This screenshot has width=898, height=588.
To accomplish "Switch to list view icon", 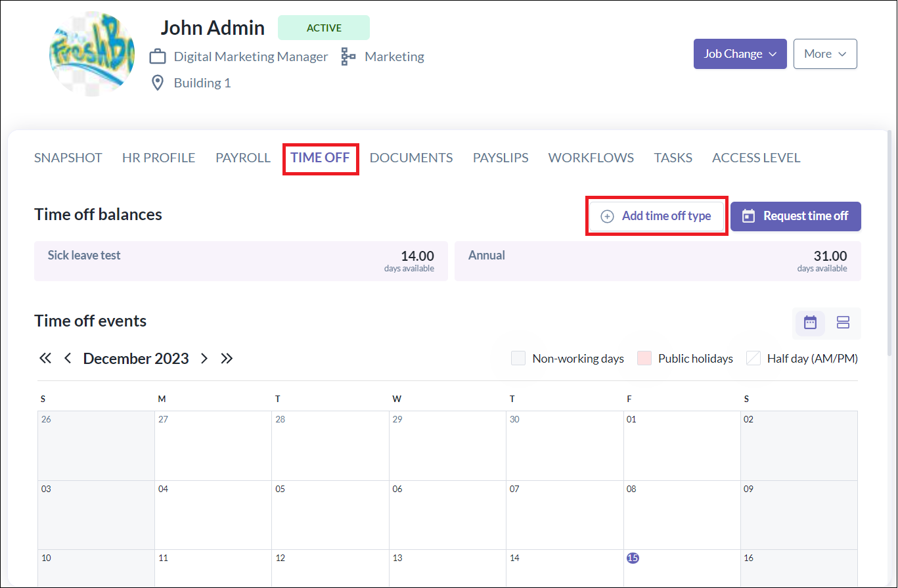I will [843, 322].
